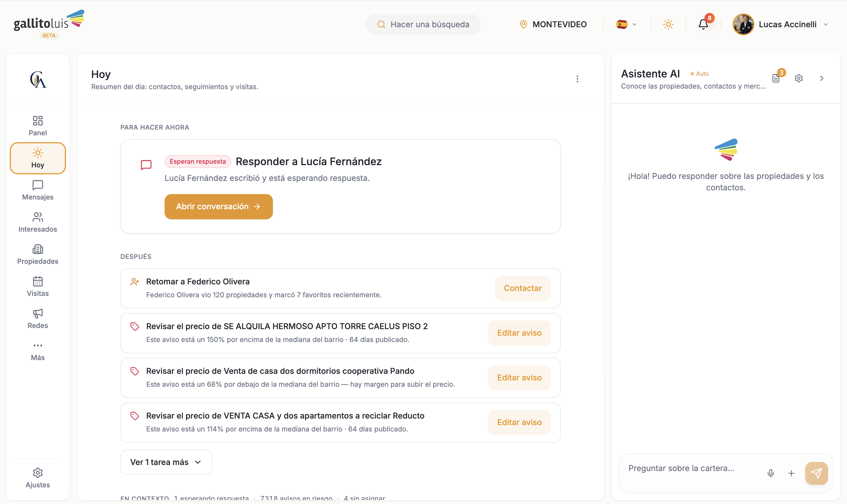This screenshot has height=504, width=847.
Task: Open the assistant notes icon with badge
Action: point(776,78)
